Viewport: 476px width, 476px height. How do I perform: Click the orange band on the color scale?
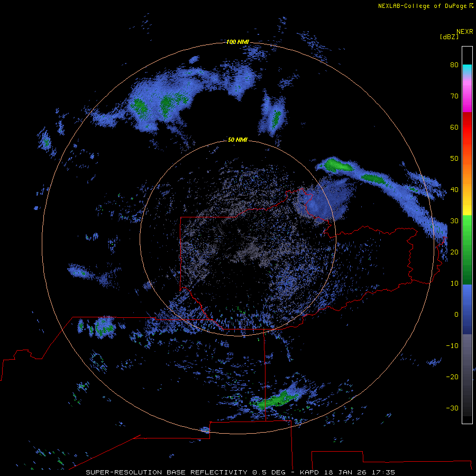point(467,173)
